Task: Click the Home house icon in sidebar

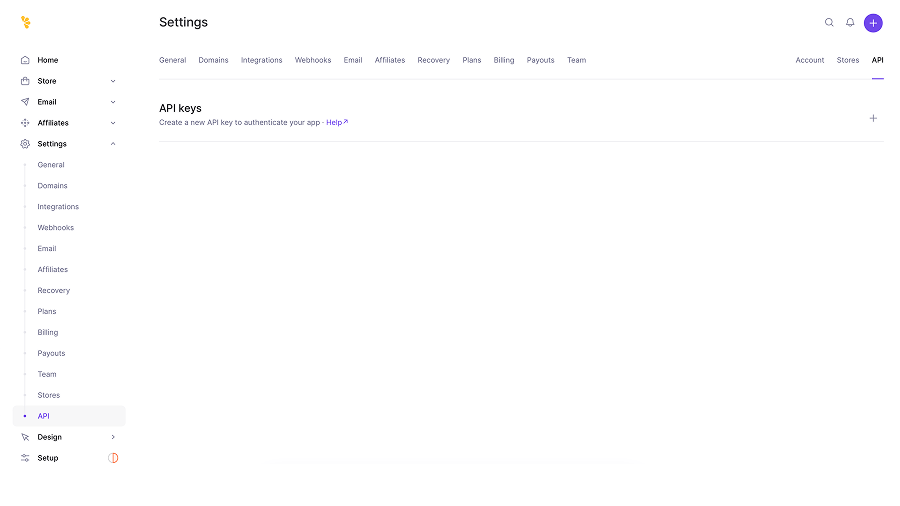Action: coord(25,60)
